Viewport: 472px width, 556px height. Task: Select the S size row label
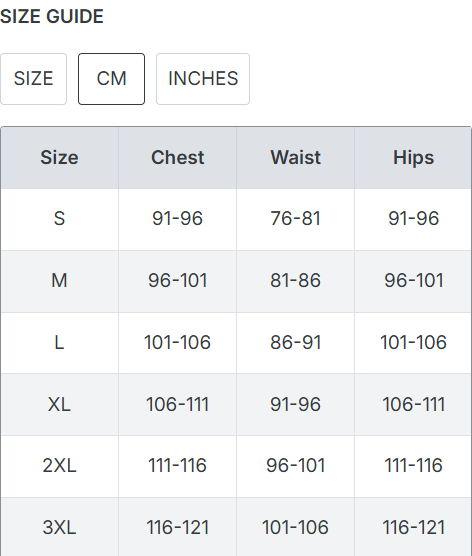click(59, 218)
